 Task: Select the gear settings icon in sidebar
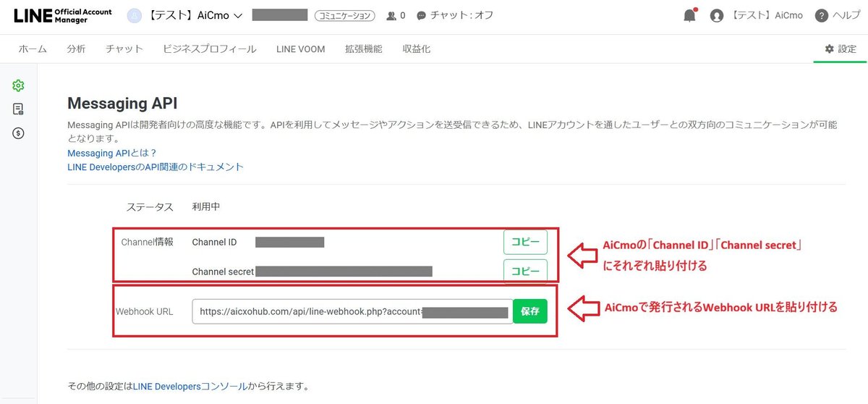19,85
